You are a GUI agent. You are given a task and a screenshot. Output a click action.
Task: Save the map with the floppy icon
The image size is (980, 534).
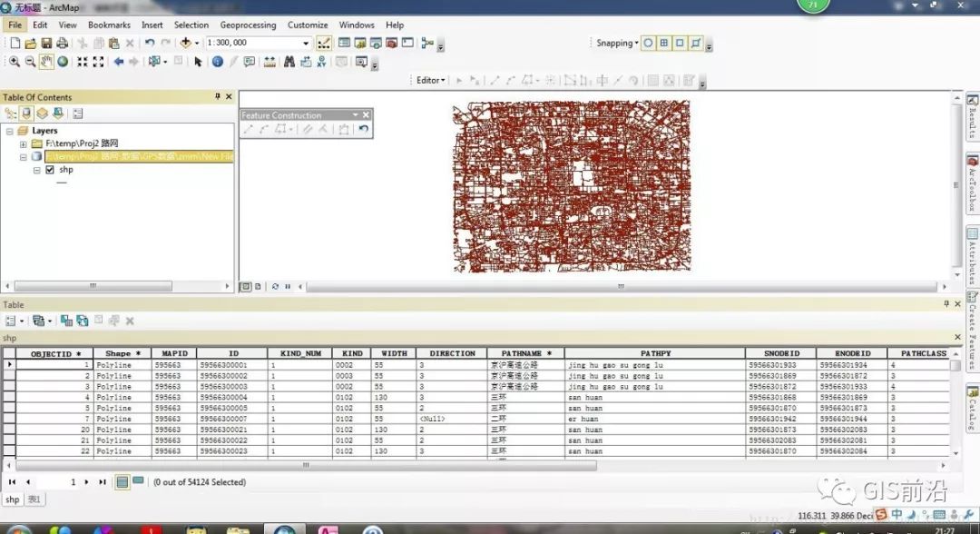pyautogui.click(x=46, y=44)
